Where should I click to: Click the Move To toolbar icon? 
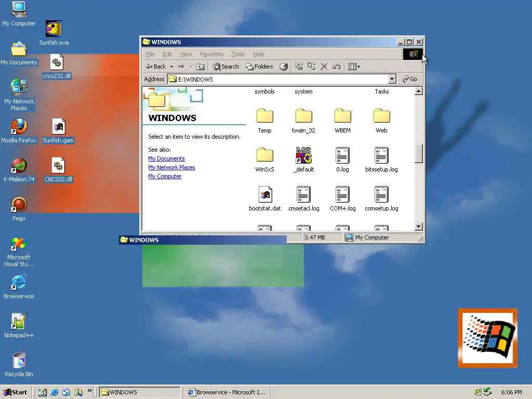(299, 66)
